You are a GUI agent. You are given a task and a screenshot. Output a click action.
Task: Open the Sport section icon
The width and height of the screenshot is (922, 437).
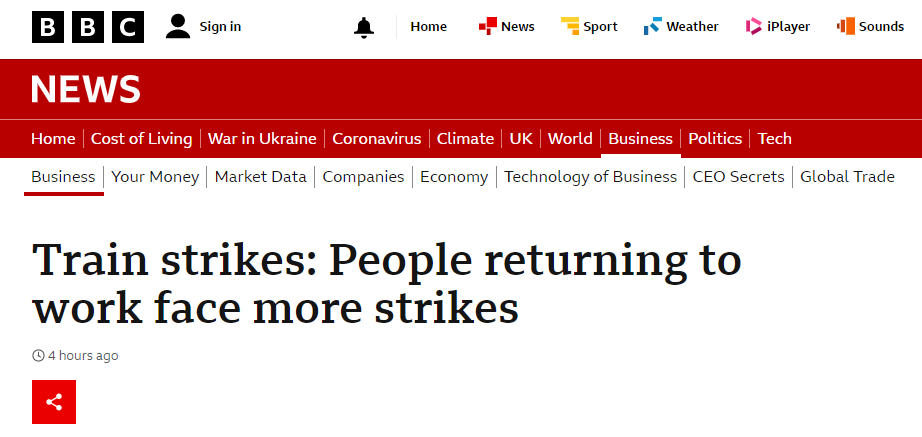(x=570, y=26)
